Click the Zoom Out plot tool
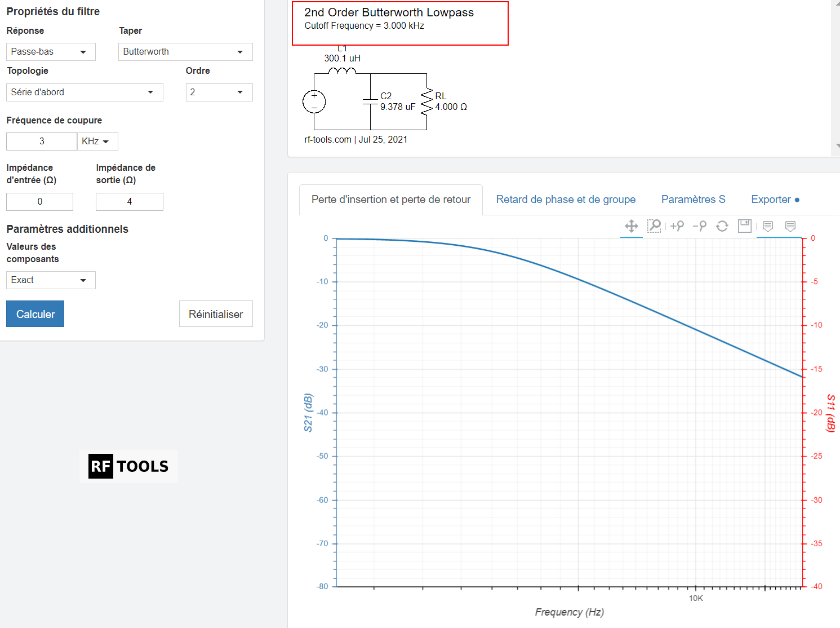Viewport: 840px width, 628px height. [700, 226]
